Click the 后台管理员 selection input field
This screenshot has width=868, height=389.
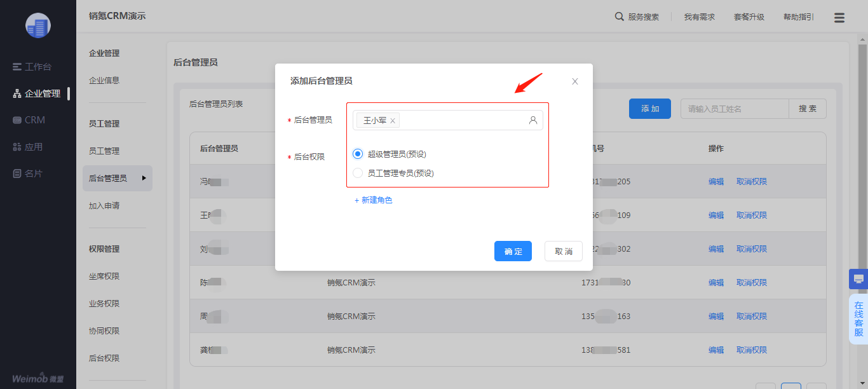pos(448,120)
